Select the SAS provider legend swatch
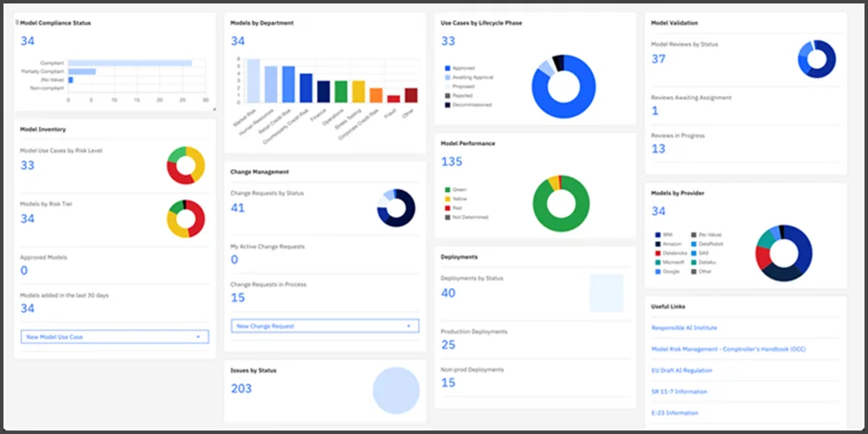 click(x=694, y=253)
